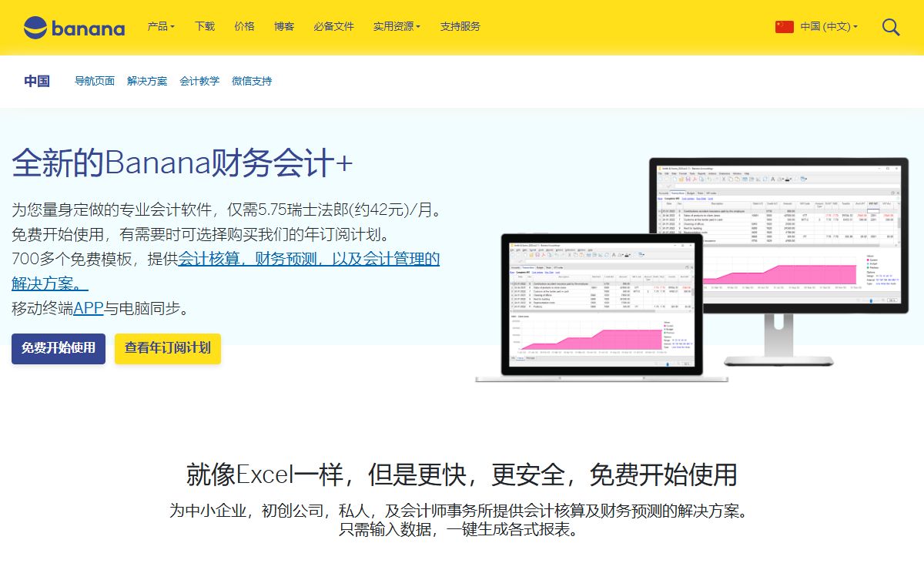924x570 pixels.
Task: Visit the 支持服务 menu item
Action: pyautogui.click(x=460, y=26)
